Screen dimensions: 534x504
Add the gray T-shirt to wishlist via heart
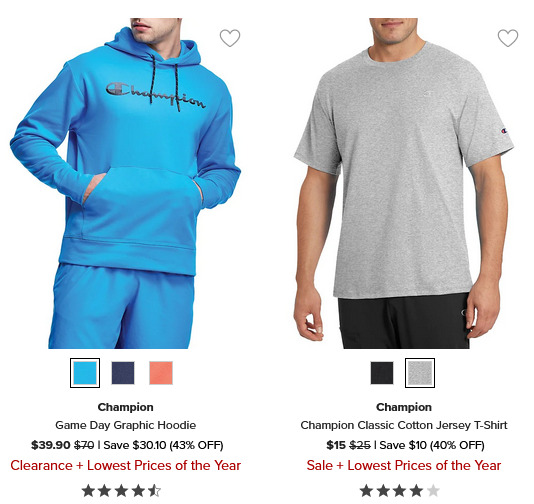coord(508,38)
